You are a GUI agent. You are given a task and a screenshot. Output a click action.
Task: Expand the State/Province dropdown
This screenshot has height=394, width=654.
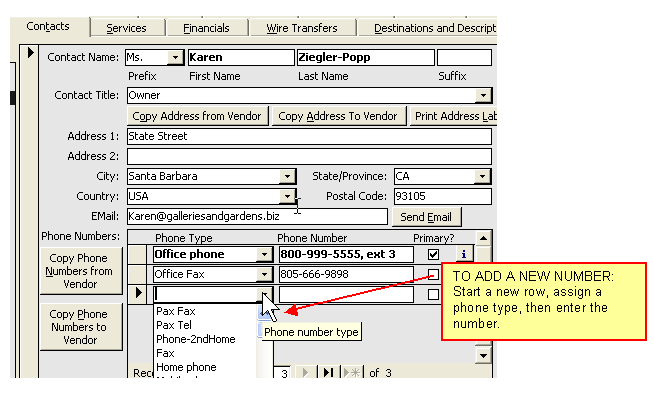click(x=483, y=176)
